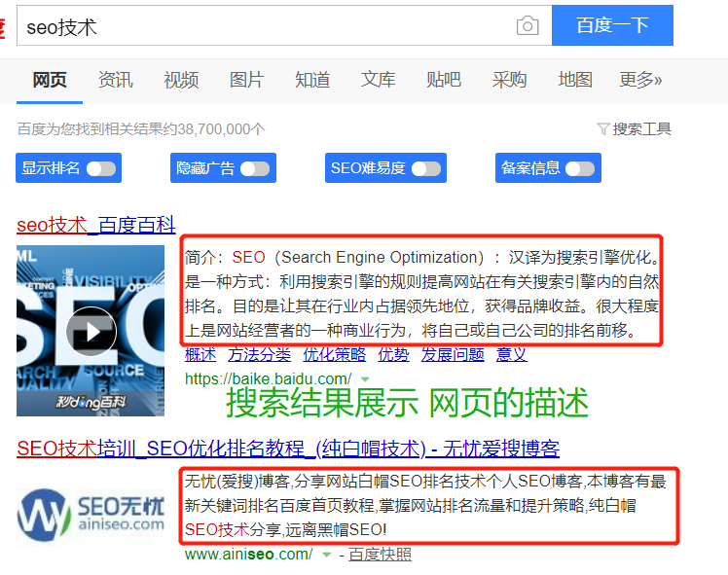Image resolution: width=728 pixels, height=575 pixels.
Task: Open the 发展问题 sublink
Action: (453, 354)
